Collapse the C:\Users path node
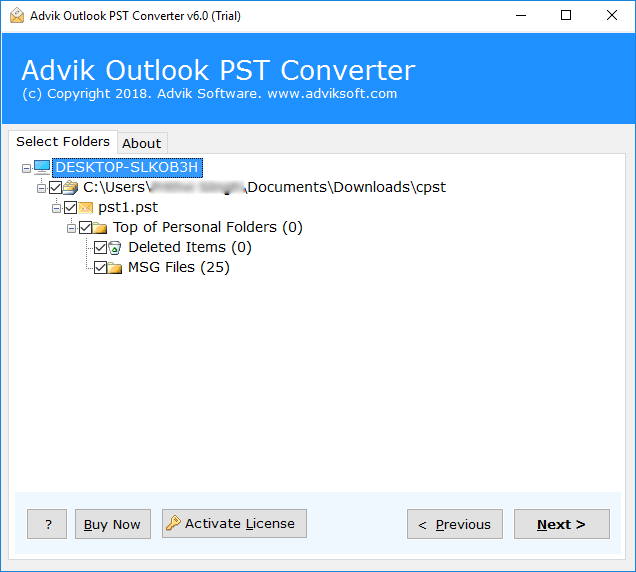The height and width of the screenshot is (572, 636). point(41,188)
